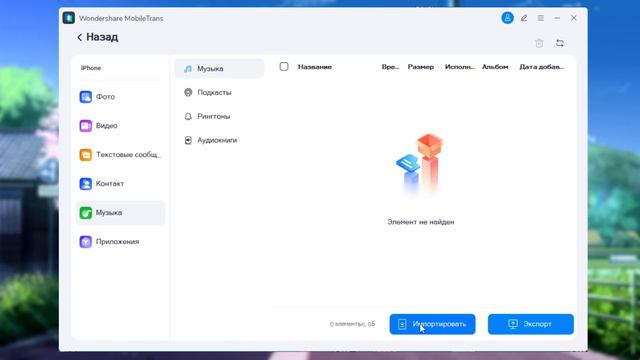Click the Импортировать button
The width and height of the screenshot is (640, 360).
pyautogui.click(x=432, y=324)
